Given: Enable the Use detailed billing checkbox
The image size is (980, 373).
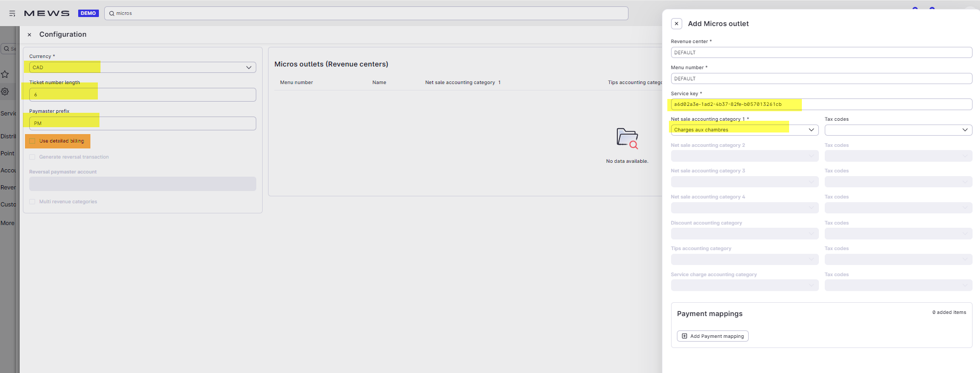Looking at the screenshot, I should click(32, 141).
